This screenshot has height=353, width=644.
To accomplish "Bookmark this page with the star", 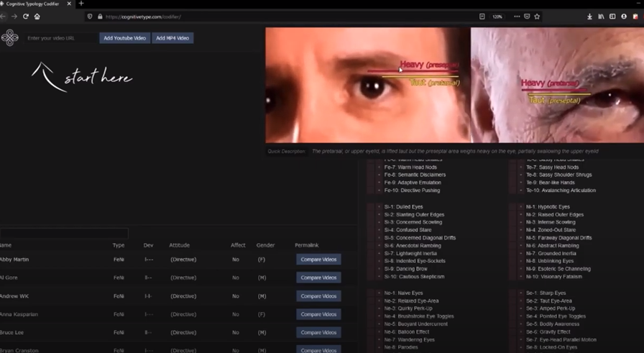I will 537,17.
